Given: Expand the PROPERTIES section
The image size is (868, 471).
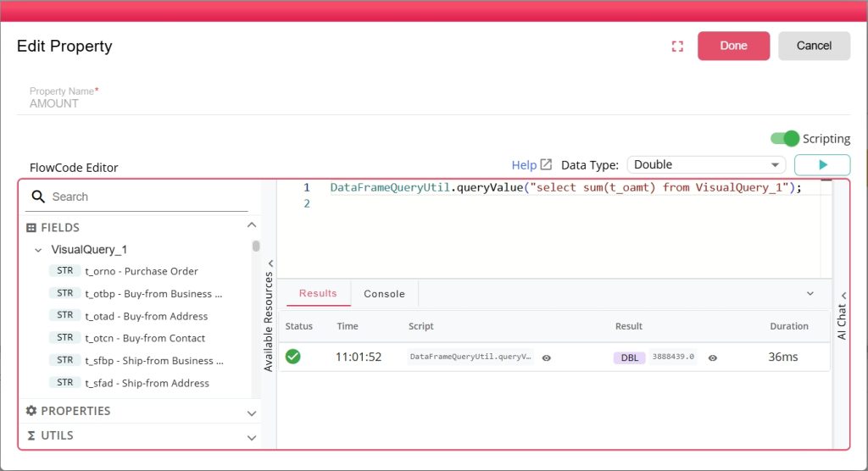Looking at the screenshot, I should (x=251, y=413).
